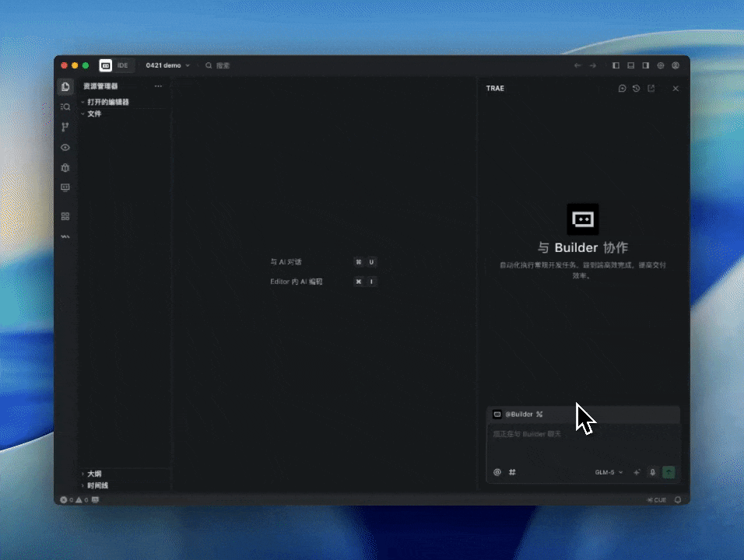Open the GLM-5 model selector
Image resolution: width=744 pixels, height=560 pixels.
tap(609, 472)
